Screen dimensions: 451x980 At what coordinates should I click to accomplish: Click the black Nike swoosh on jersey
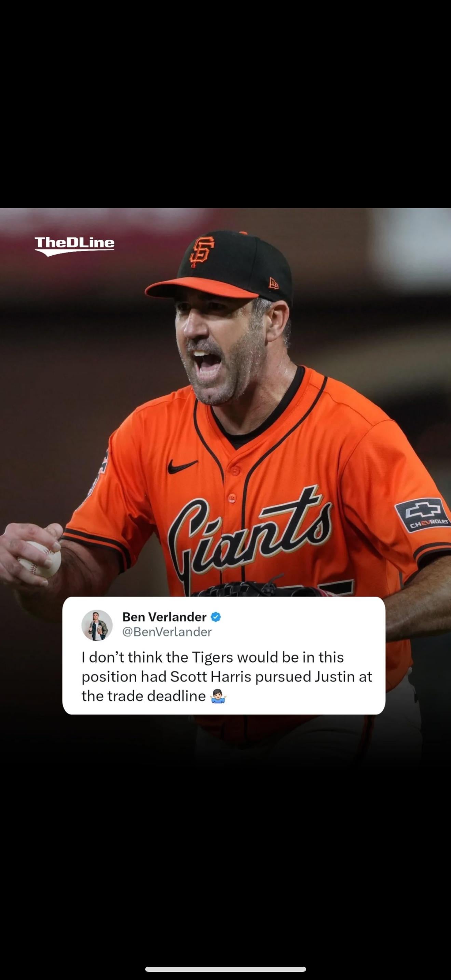[182, 466]
